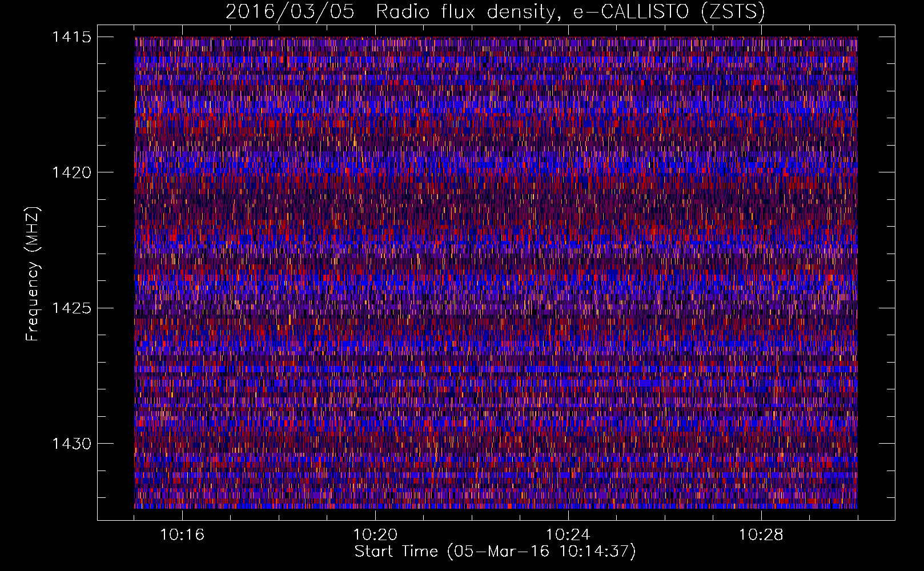The height and width of the screenshot is (571, 924).
Task: Select the 1420 frequency axis label
Action: pos(71,172)
